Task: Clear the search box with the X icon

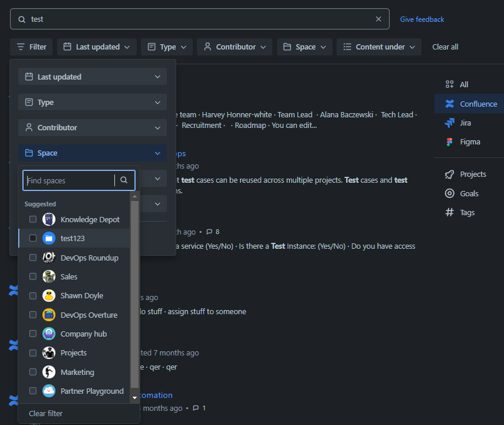Action: pos(378,19)
